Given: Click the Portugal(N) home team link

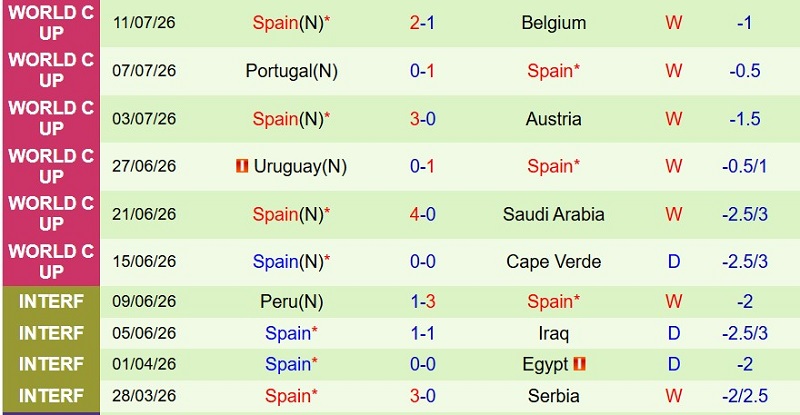Looking at the screenshot, I should tap(291, 71).
